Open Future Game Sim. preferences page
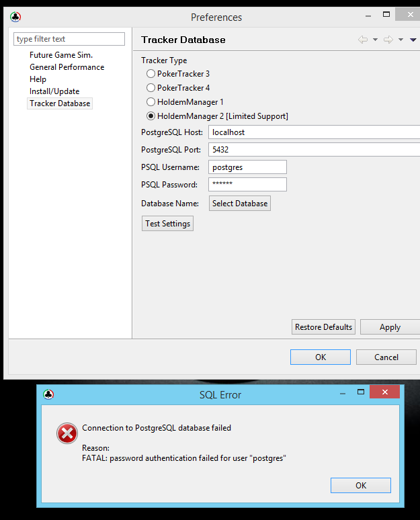Viewport: 420px width, 520px height. tap(61, 55)
